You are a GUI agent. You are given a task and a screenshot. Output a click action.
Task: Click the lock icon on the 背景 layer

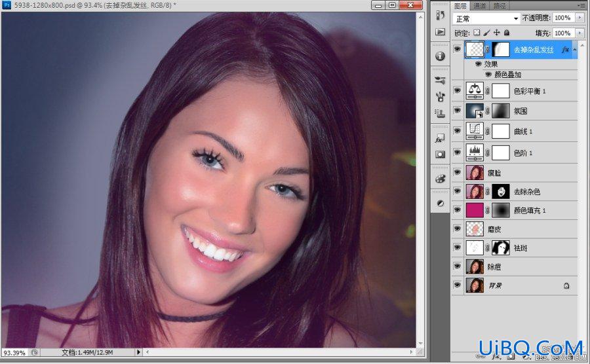(566, 286)
